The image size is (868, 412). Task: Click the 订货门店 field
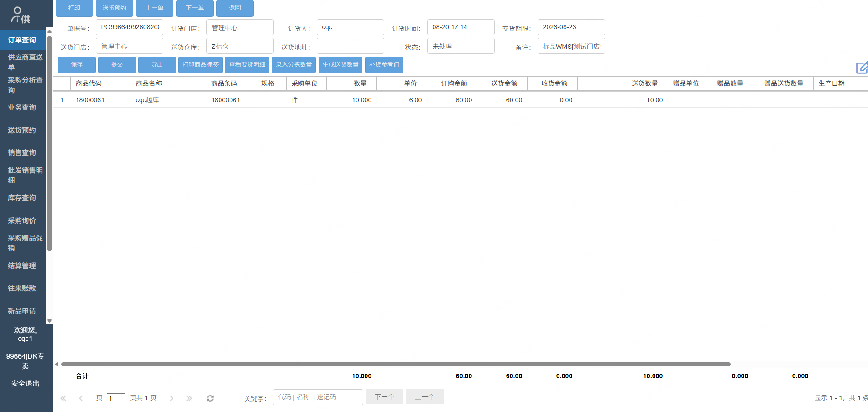[x=240, y=27]
